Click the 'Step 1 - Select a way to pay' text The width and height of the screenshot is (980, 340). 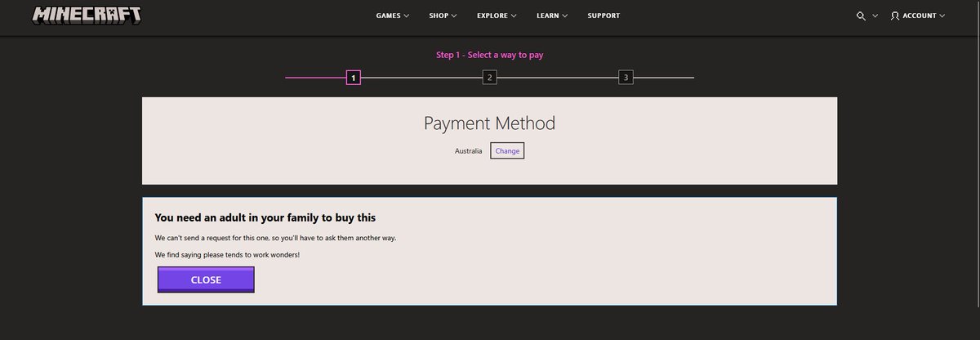click(490, 55)
